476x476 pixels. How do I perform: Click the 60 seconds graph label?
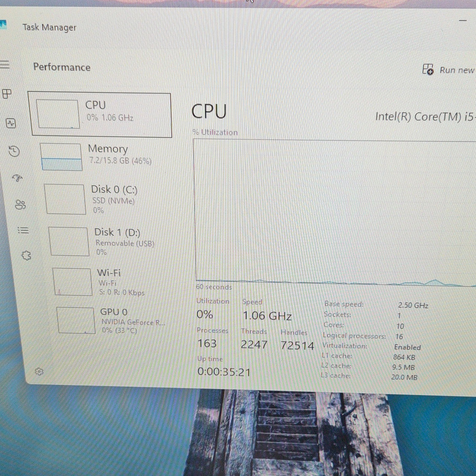[214, 287]
